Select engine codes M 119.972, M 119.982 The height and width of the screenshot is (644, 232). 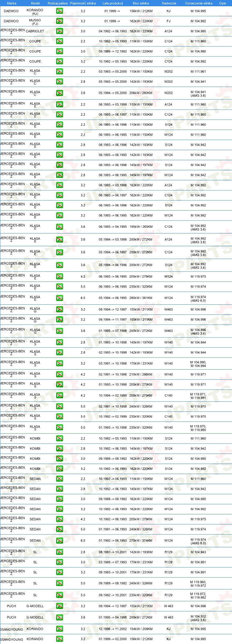[x=198, y=596]
